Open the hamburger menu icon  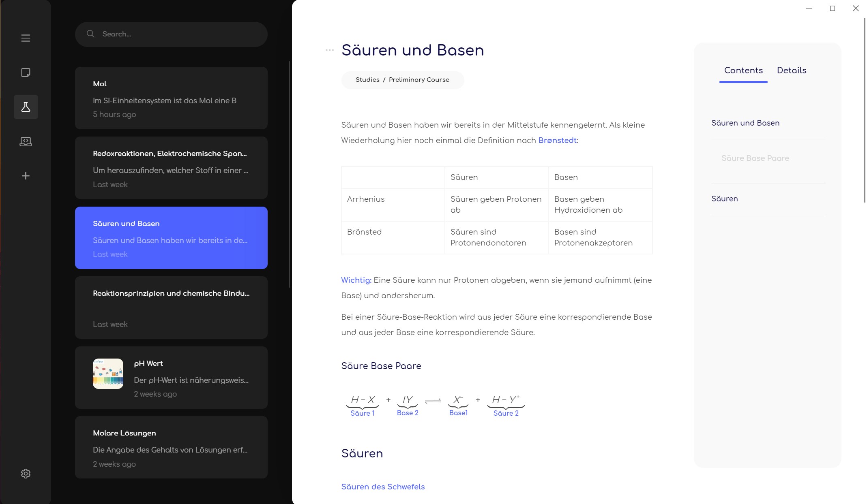click(26, 38)
